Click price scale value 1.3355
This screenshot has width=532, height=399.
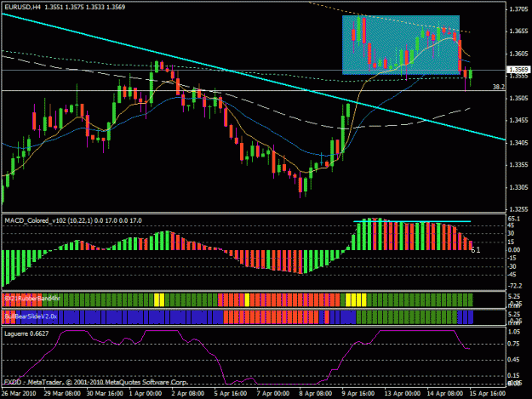point(518,165)
